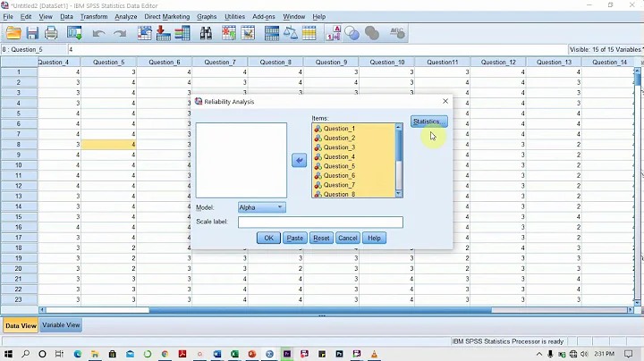Click the Insert Variable icon

click(x=248, y=33)
